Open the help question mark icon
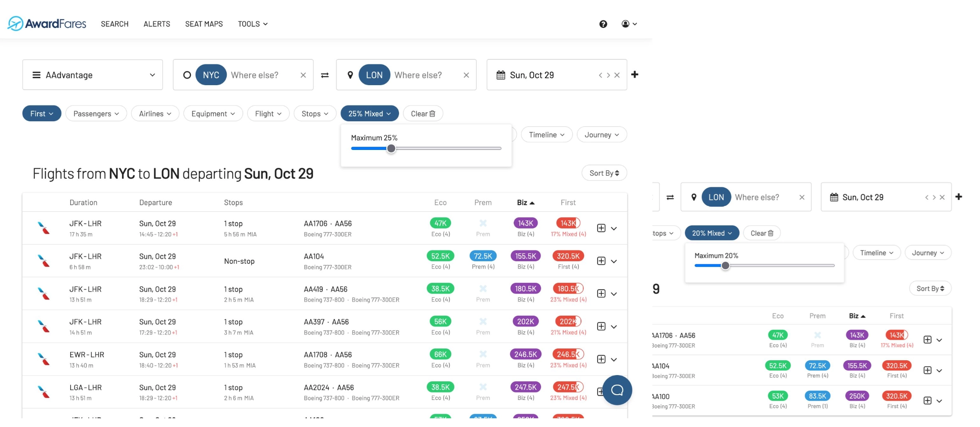980x427 pixels. pyautogui.click(x=603, y=24)
